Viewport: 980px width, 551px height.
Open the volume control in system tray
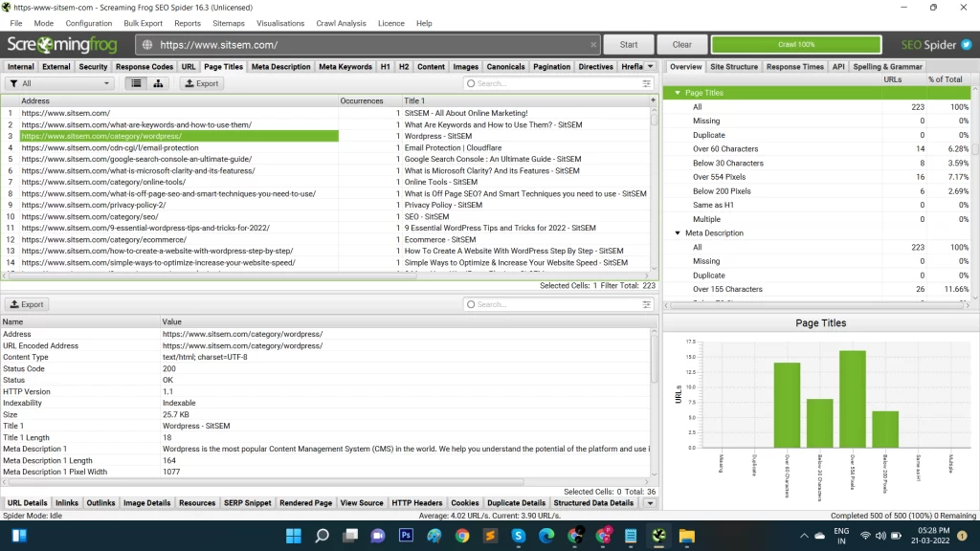click(880, 536)
